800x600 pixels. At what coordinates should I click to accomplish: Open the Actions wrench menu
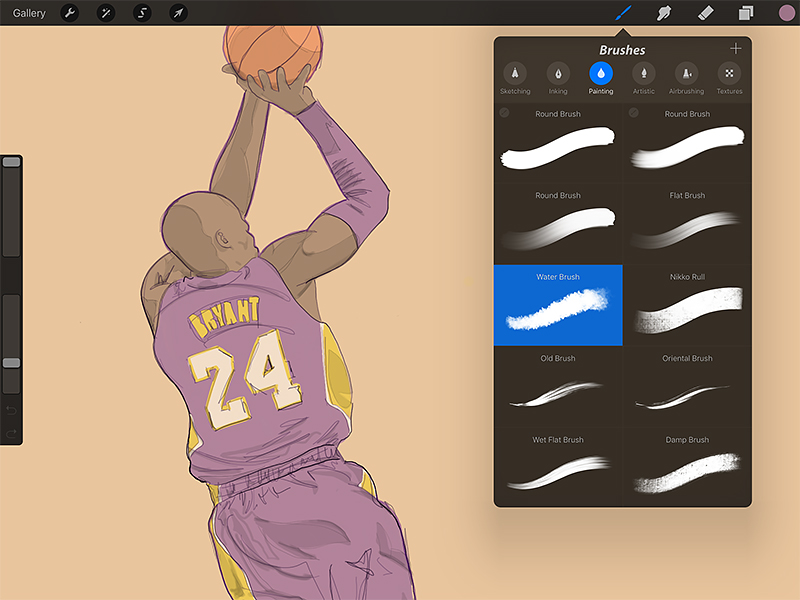(68, 13)
